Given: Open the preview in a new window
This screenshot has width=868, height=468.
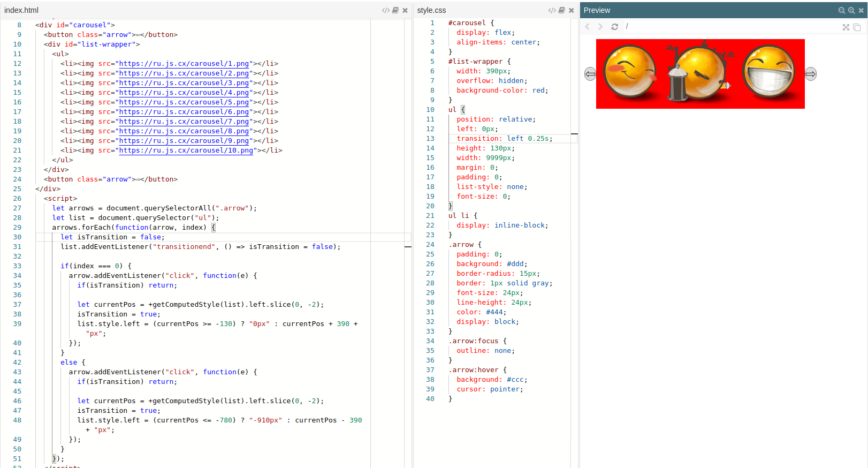Looking at the screenshot, I should pos(857,27).
